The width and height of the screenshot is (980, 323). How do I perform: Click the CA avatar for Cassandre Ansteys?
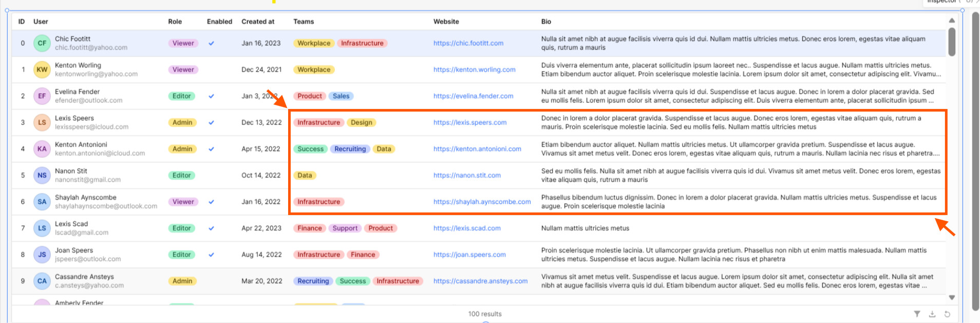pos(42,281)
